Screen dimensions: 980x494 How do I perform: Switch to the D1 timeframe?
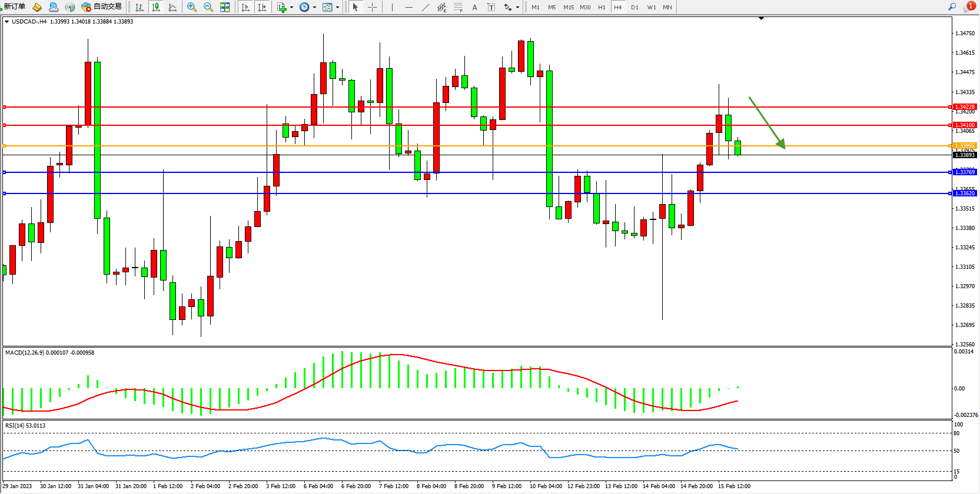tap(634, 7)
